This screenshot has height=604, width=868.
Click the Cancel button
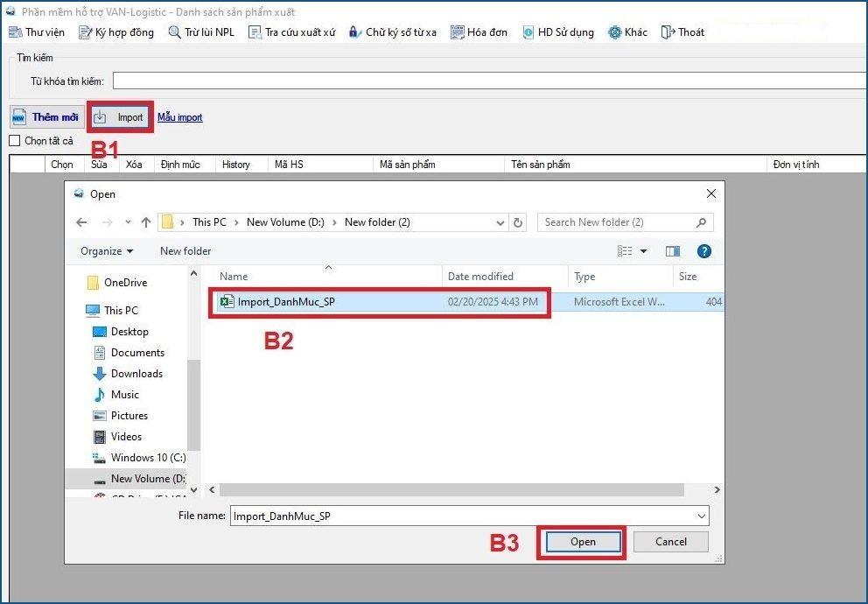coord(671,542)
